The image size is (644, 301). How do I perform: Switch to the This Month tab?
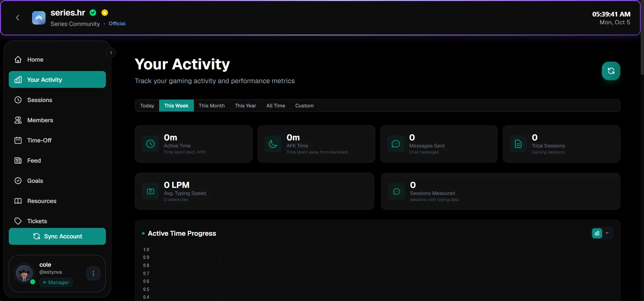tap(212, 106)
